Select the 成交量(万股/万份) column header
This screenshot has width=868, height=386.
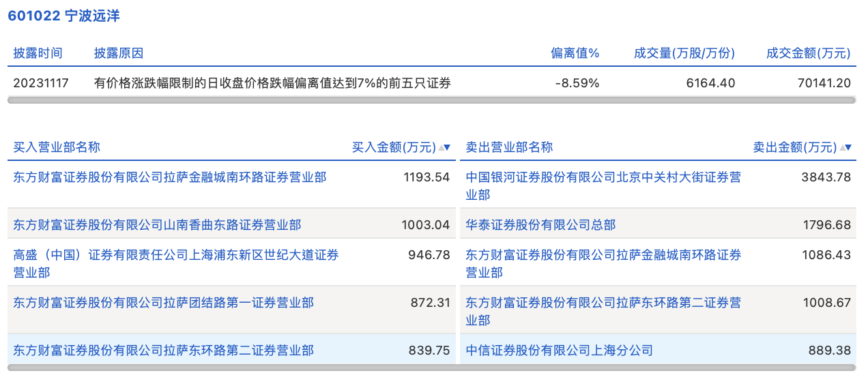pyautogui.click(x=684, y=53)
